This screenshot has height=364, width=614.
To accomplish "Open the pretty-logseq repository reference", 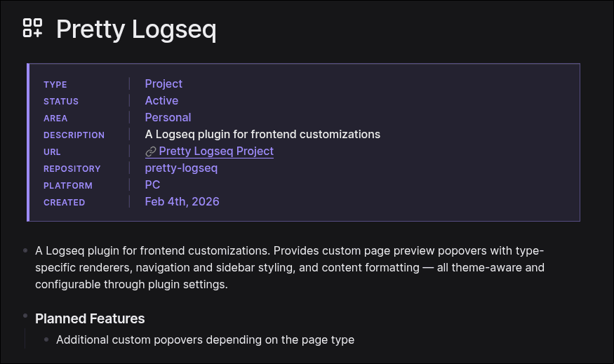I will 181,168.
